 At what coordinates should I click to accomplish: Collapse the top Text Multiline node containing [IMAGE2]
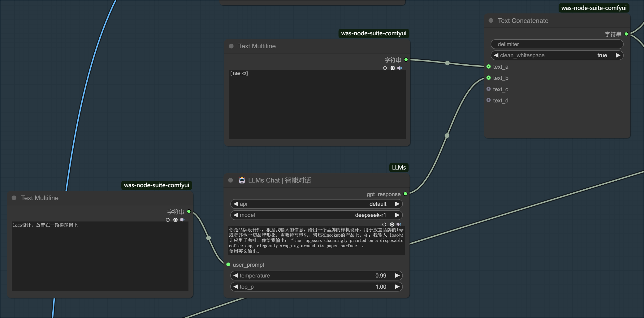point(231,46)
